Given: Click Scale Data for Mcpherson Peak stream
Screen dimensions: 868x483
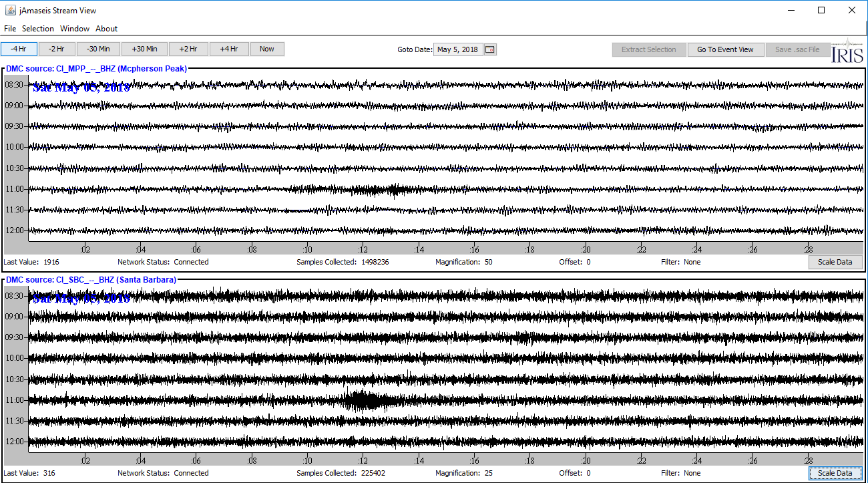Looking at the screenshot, I should pos(835,262).
